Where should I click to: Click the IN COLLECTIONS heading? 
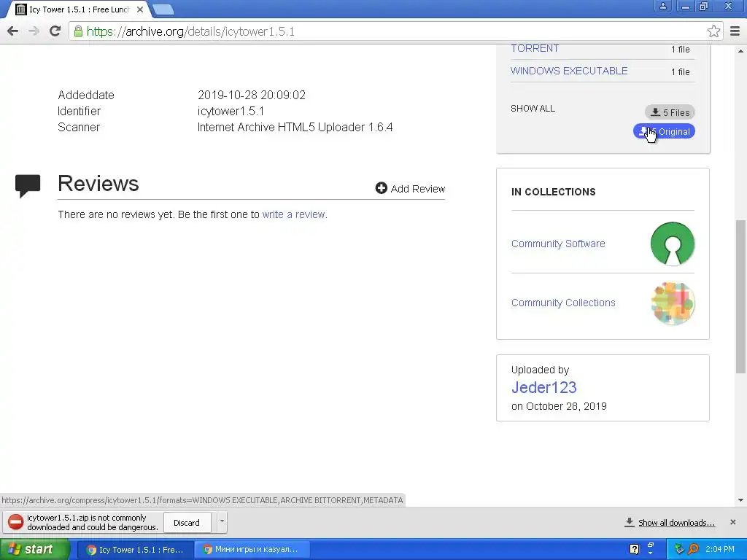(x=553, y=192)
